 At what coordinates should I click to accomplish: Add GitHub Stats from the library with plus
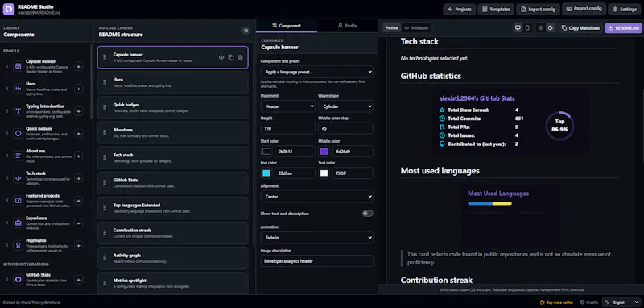(78, 280)
